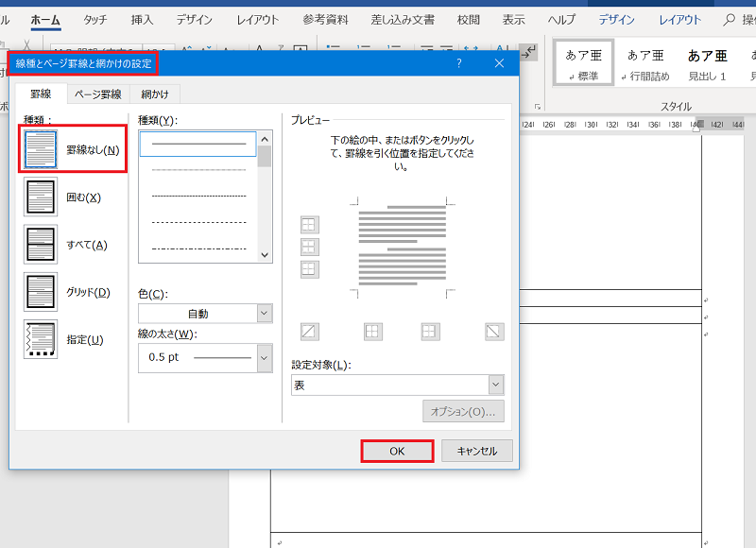756x548 pixels.
Task: Toggle the inside vertical border in the preview
Action: [x=429, y=332]
